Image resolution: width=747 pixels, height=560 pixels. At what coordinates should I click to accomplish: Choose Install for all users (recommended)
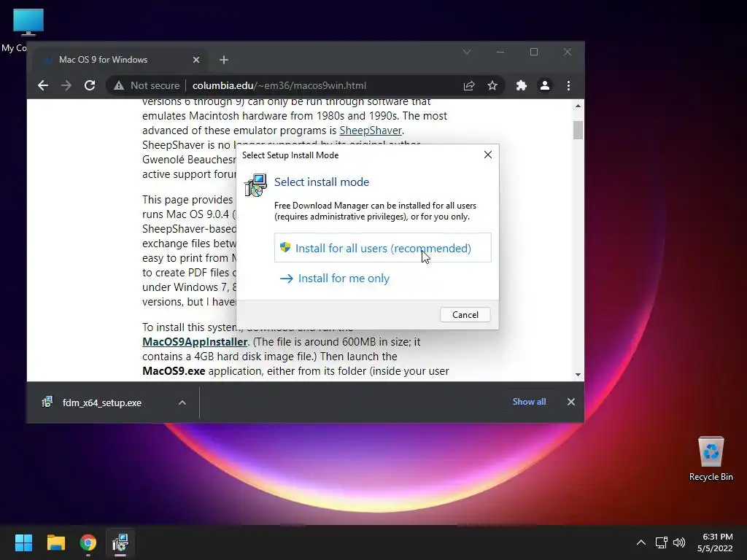382,248
